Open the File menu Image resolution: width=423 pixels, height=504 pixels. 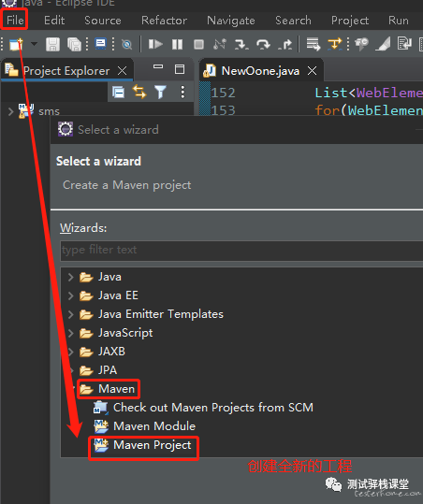tap(15, 21)
